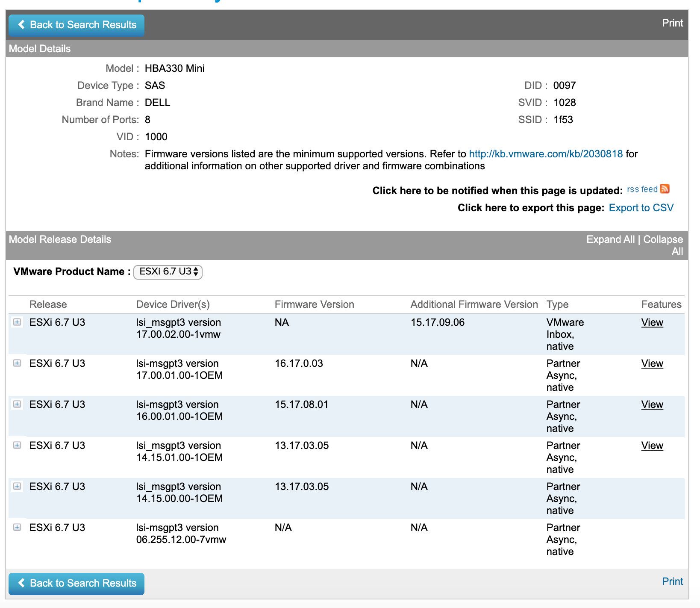Image resolution: width=700 pixels, height=608 pixels.
Task: Click the Firmware Version column header
Action: 314,304
